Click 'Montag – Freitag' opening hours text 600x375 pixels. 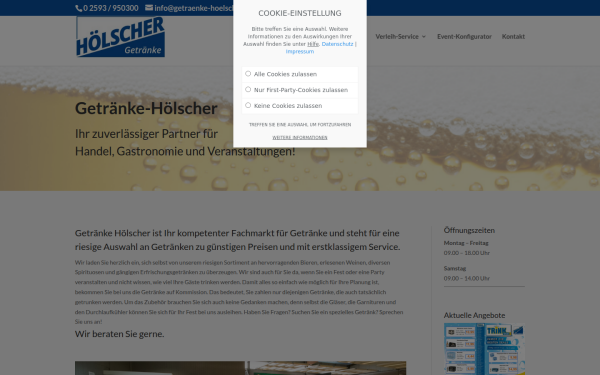pos(466,243)
